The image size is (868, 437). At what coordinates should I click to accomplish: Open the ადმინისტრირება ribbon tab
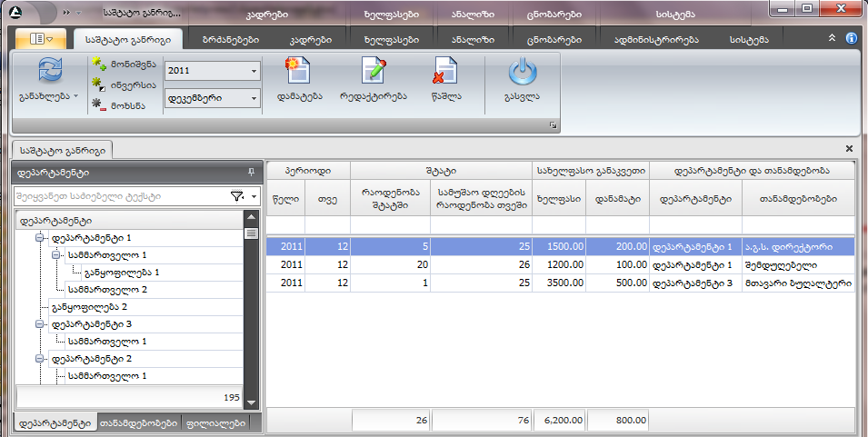coord(655,40)
